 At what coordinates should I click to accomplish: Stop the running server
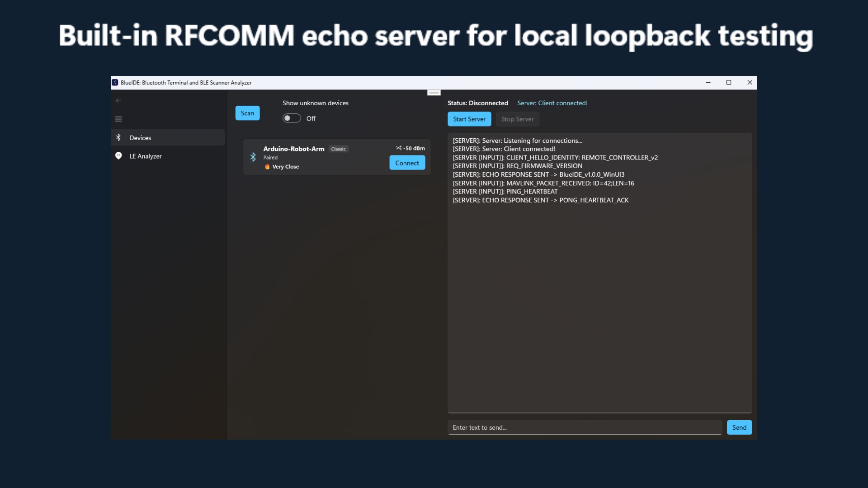pyautogui.click(x=517, y=119)
